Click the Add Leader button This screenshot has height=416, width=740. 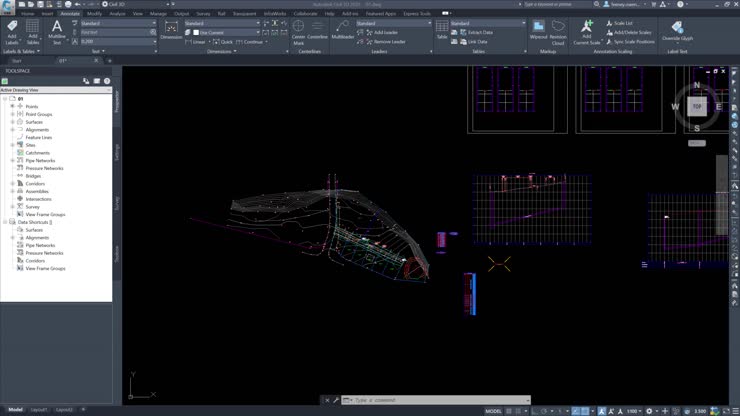click(x=381, y=33)
